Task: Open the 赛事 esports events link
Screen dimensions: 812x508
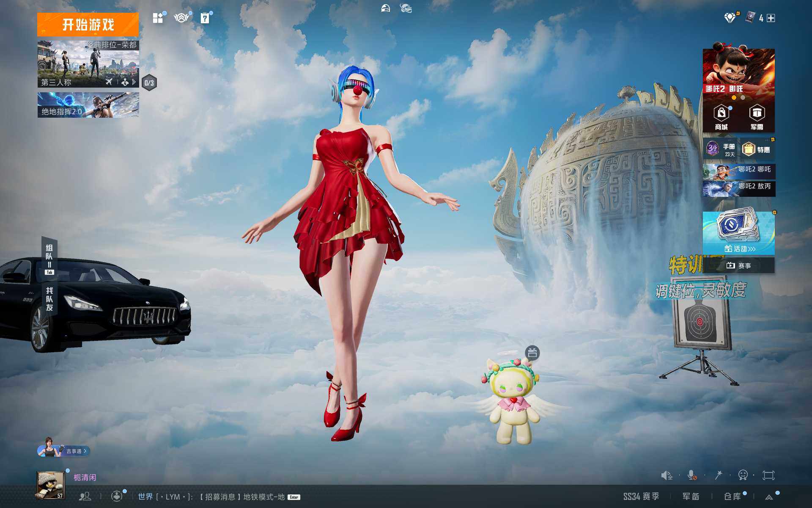Action: (739, 265)
